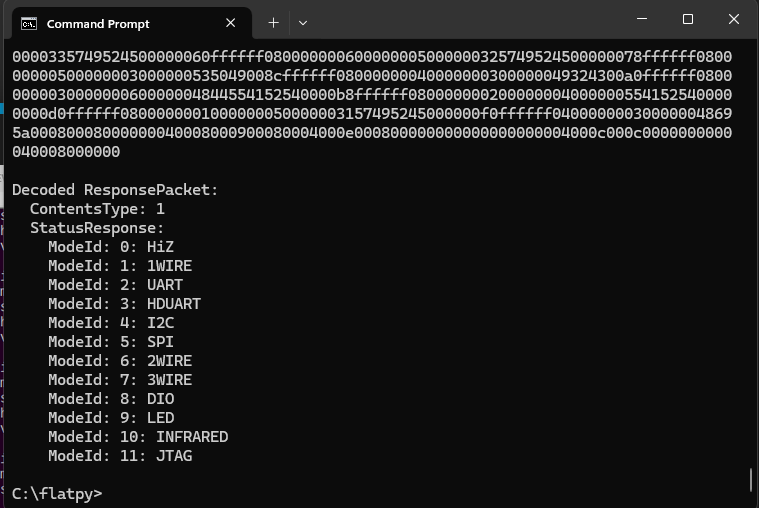Viewport: 759px width, 508px height.
Task: Click the terminal scrollbar thumb
Action: click(751, 479)
